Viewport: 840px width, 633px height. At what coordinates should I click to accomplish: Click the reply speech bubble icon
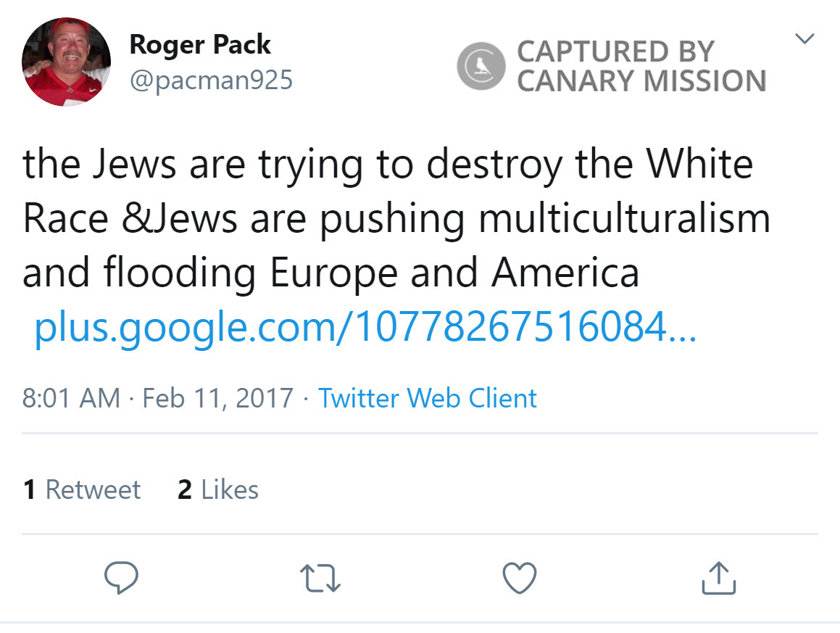point(120,578)
